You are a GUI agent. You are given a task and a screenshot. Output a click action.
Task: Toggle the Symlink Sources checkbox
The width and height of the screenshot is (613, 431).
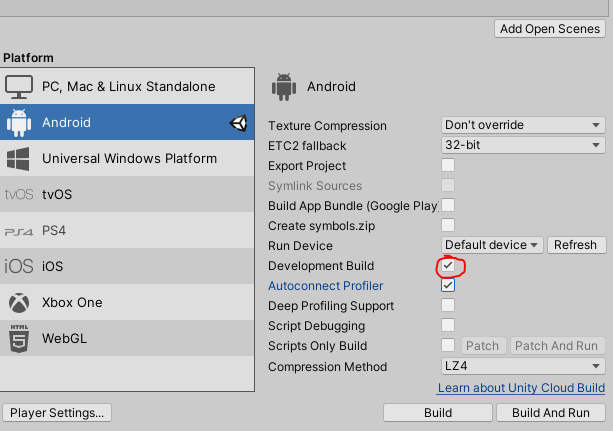[x=448, y=185]
